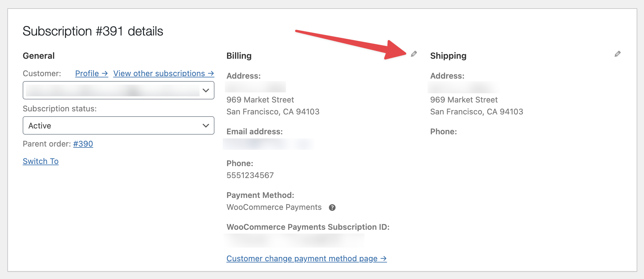Click the shipping San Francisco, CA 94103 line

tap(476, 112)
